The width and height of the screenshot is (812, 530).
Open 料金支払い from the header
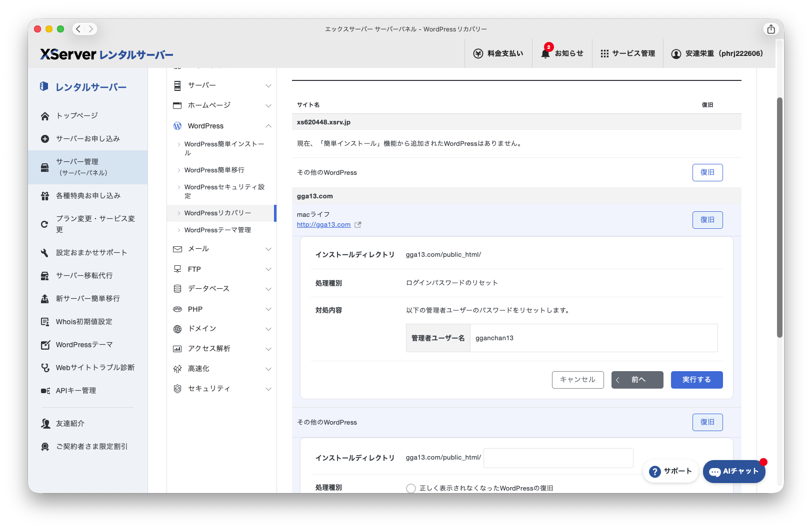(x=498, y=53)
